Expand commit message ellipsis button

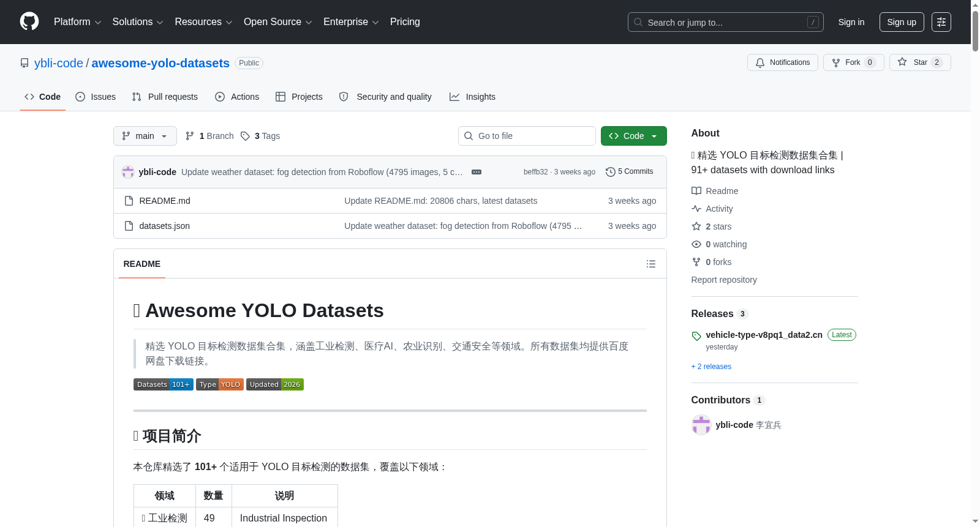(x=477, y=172)
